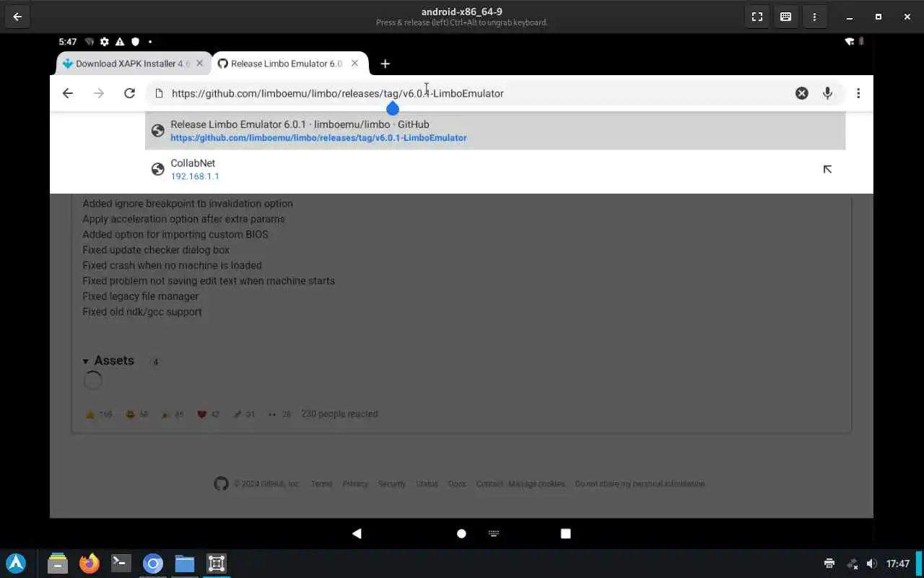Click the Android settings gear status icon
The width and height of the screenshot is (924, 578).
click(x=105, y=42)
